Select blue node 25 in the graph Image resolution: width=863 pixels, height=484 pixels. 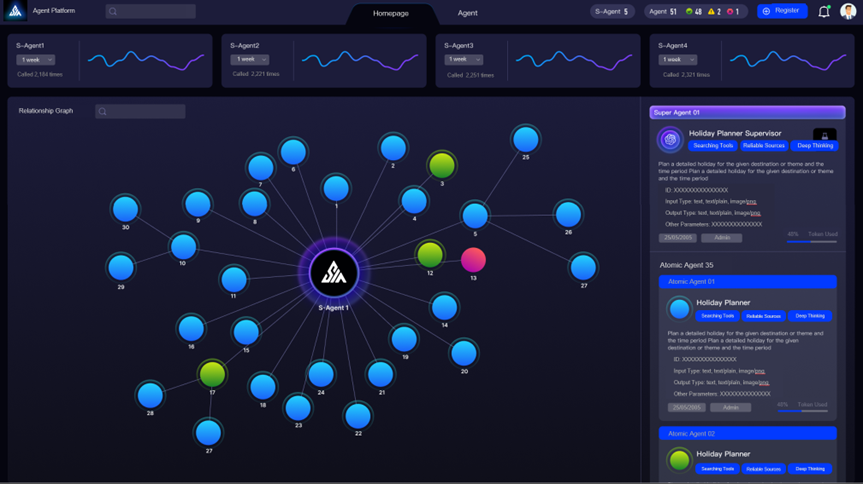[525, 139]
